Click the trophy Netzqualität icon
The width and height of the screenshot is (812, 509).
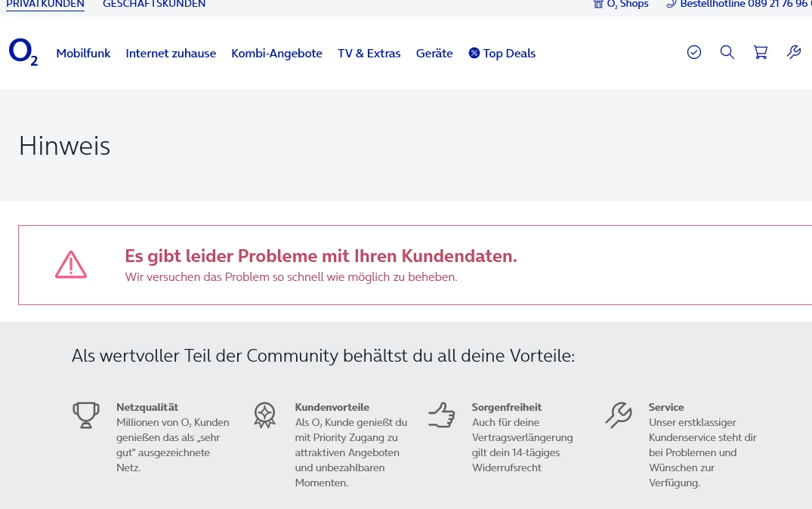tap(86, 415)
